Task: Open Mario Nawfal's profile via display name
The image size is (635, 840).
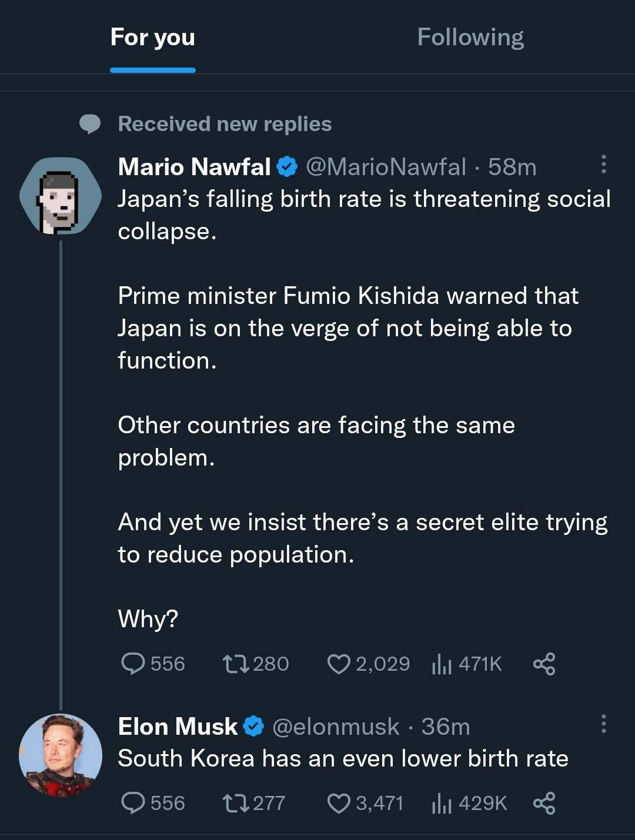Action: point(194,167)
